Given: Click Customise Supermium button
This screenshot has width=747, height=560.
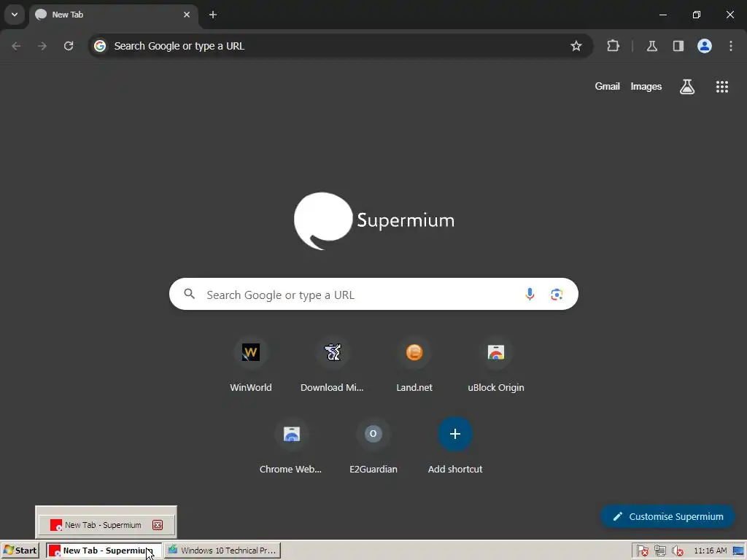Looking at the screenshot, I should point(667,516).
